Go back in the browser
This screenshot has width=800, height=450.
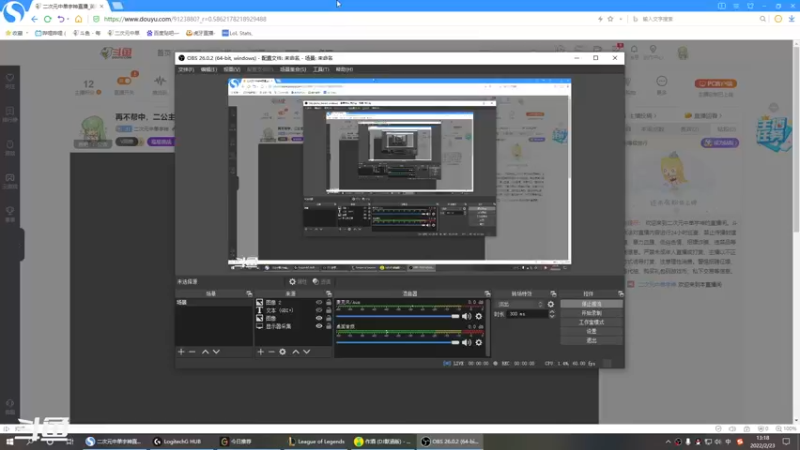pyautogui.click(x=34, y=19)
